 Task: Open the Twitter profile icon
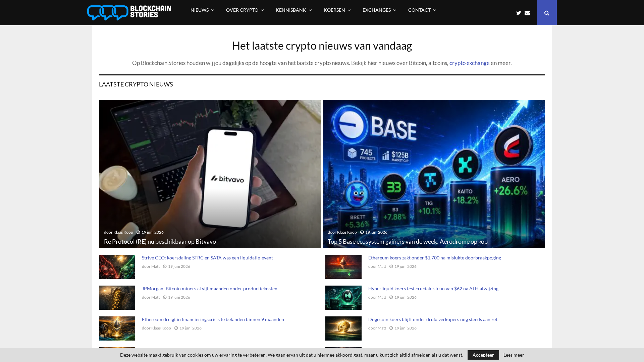pyautogui.click(x=519, y=13)
